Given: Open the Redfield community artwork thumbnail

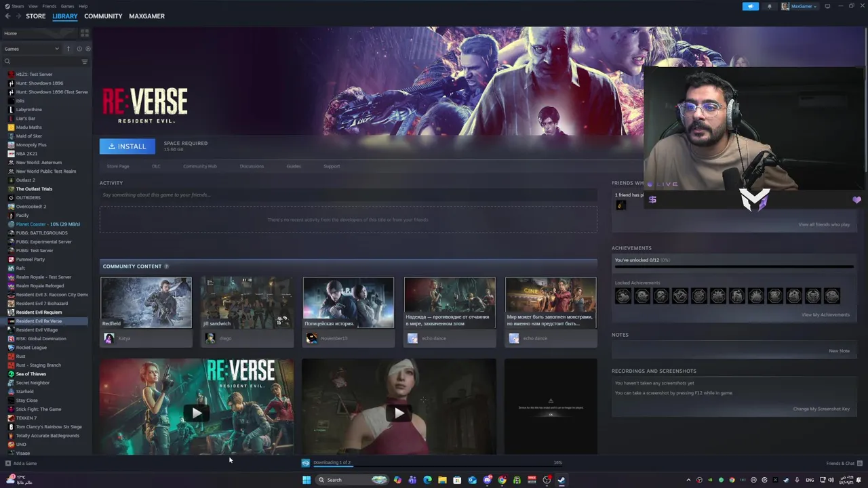Looking at the screenshot, I should coord(146,302).
